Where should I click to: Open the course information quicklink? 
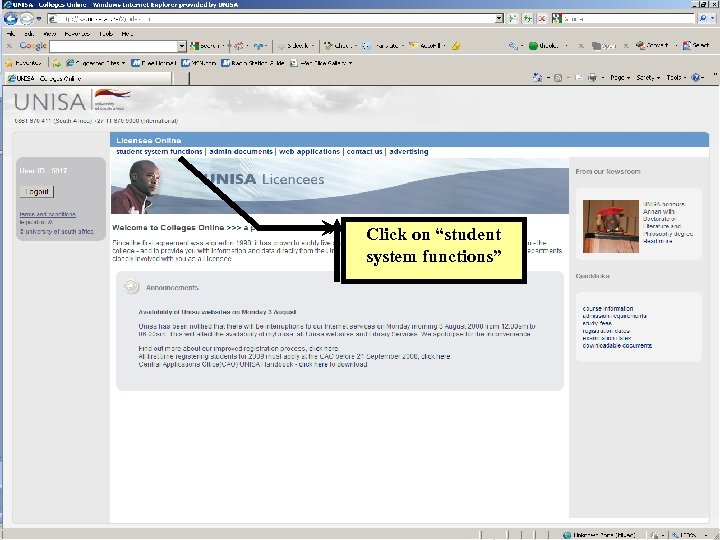[x=608, y=309]
